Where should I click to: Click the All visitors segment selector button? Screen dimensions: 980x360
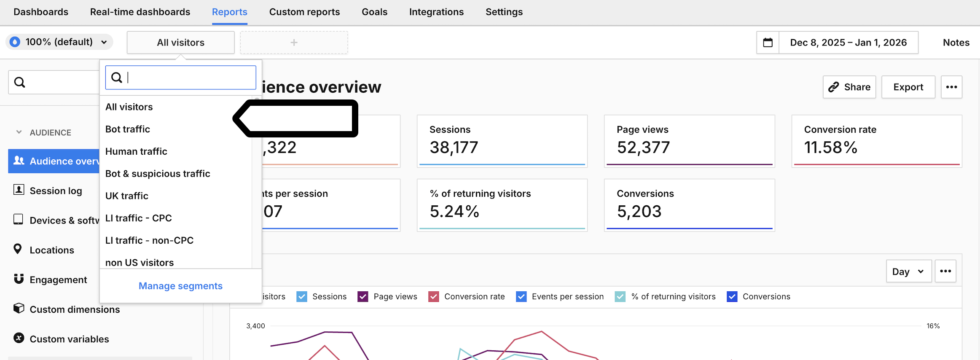coord(180,43)
